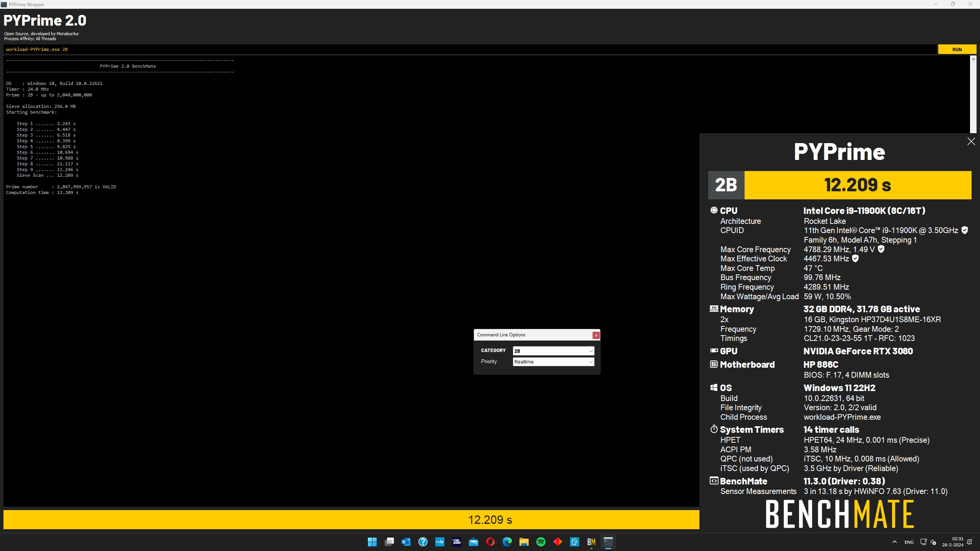Click the yellow RUN button

coord(957,49)
